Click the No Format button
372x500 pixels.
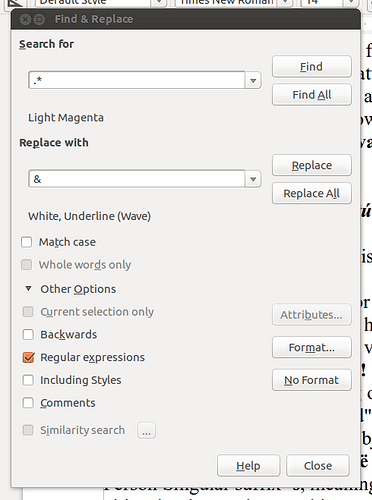tap(312, 380)
